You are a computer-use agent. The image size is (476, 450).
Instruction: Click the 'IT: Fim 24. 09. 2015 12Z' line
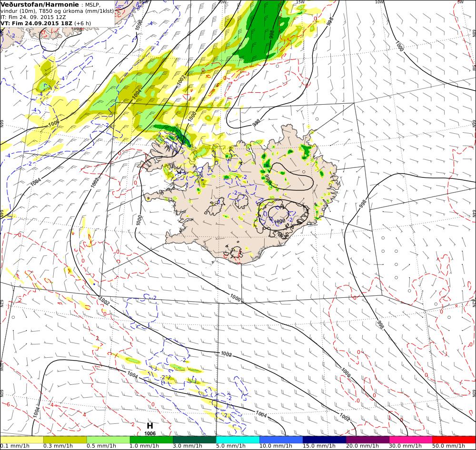pyautogui.click(x=33, y=17)
